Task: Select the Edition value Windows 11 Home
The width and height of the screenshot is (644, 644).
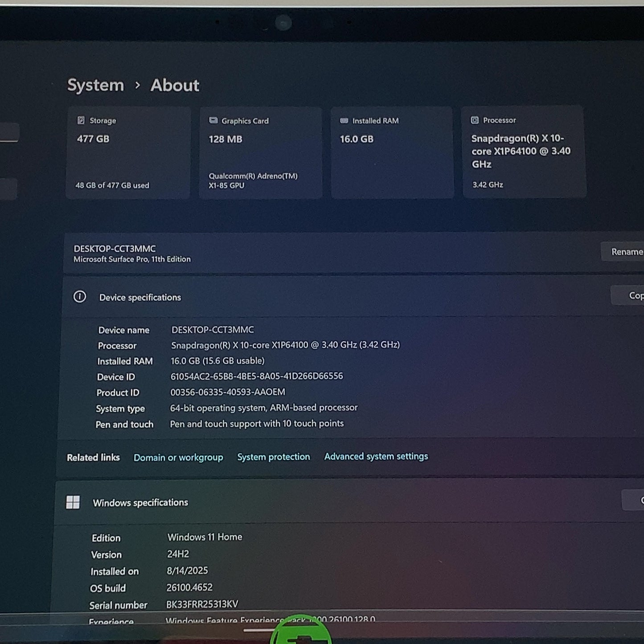Action: (x=205, y=537)
